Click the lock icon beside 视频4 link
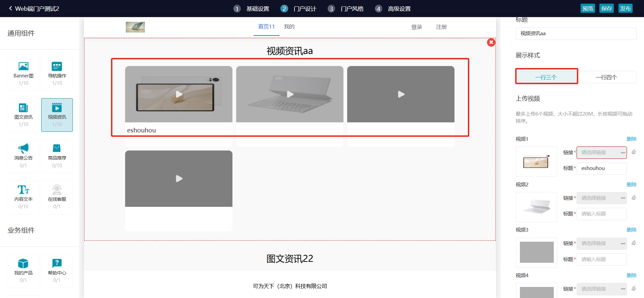This screenshot has width=644, height=298. pos(634,289)
